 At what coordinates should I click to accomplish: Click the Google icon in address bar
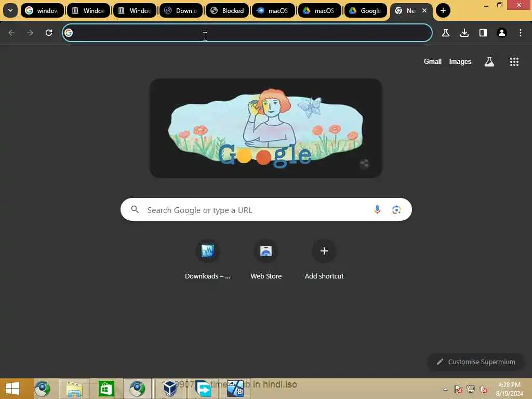click(x=69, y=33)
